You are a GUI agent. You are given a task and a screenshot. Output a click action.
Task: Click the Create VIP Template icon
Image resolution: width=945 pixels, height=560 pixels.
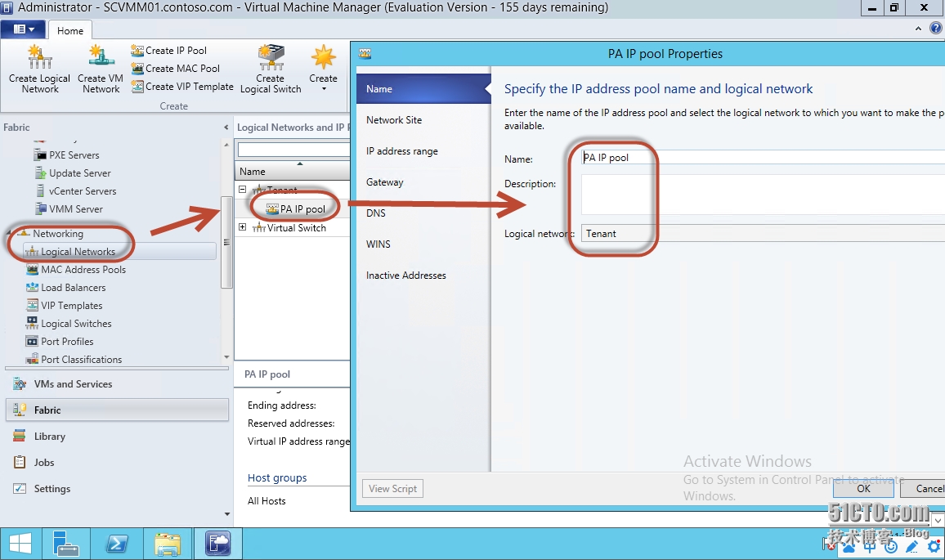137,87
